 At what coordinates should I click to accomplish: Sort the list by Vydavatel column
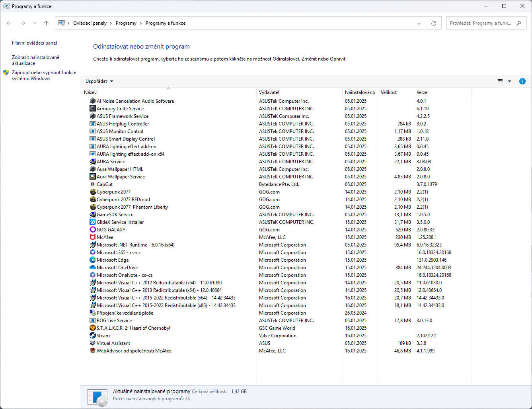269,92
